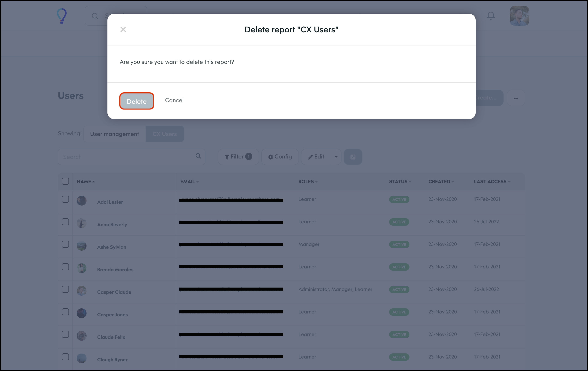Click the export arrow icon button
The height and width of the screenshot is (371, 588).
[x=353, y=157]
